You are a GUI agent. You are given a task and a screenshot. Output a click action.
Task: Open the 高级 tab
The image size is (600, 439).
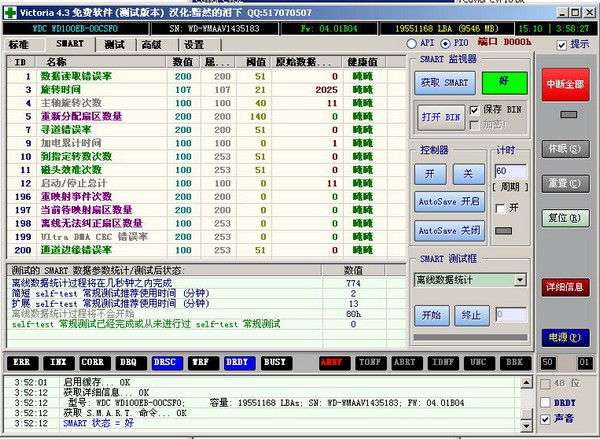pos(152,45)
